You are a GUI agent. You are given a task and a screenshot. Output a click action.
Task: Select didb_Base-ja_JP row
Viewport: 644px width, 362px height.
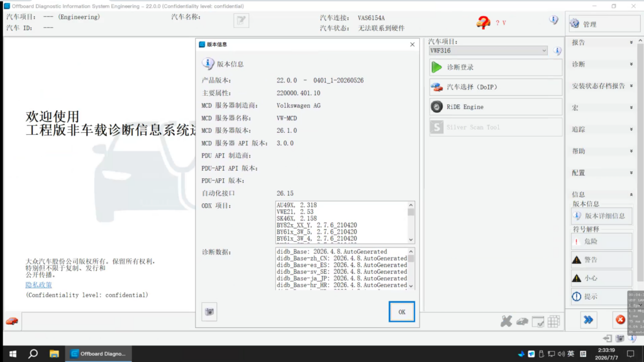[341, 278]
